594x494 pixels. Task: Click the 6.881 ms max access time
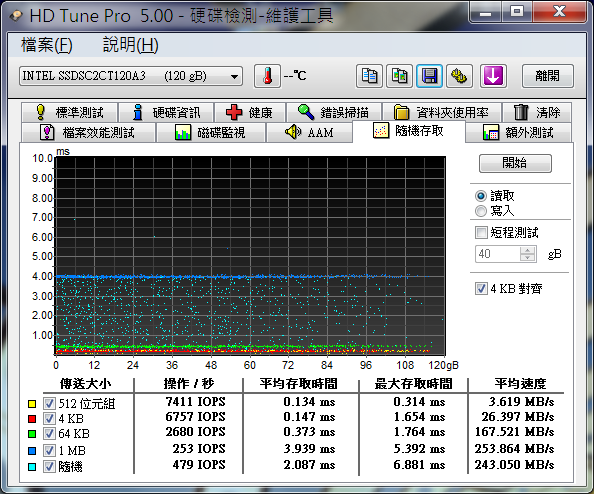pos(419,465)
